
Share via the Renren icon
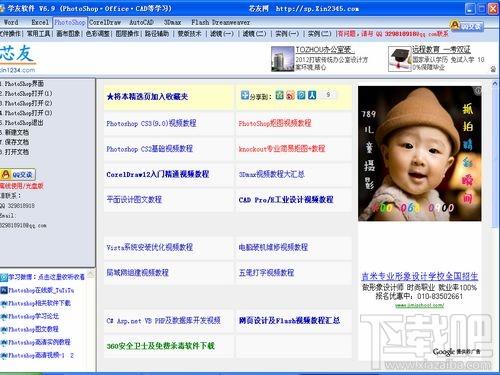pyautogui.click(x=312, y=96)
